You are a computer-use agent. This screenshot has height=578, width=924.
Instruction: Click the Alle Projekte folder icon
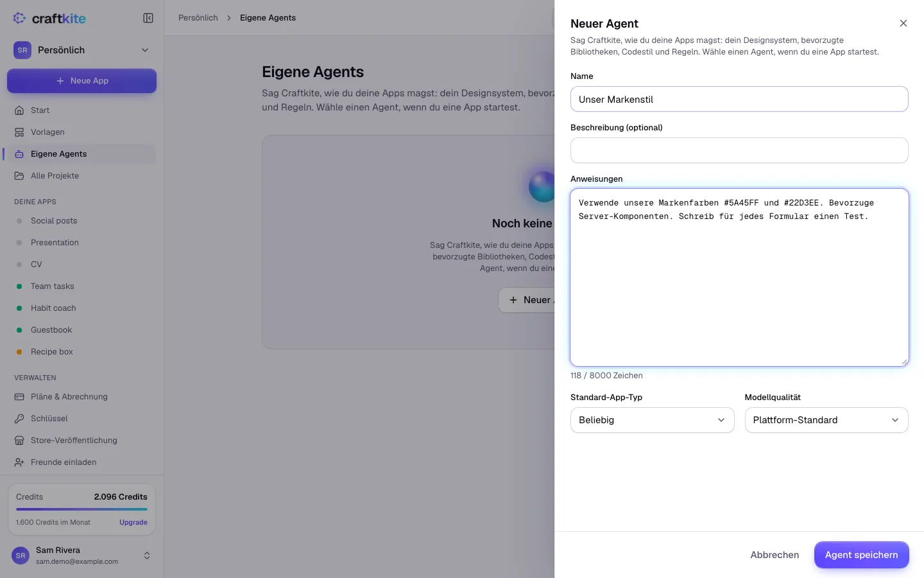[x=19, y=176]
